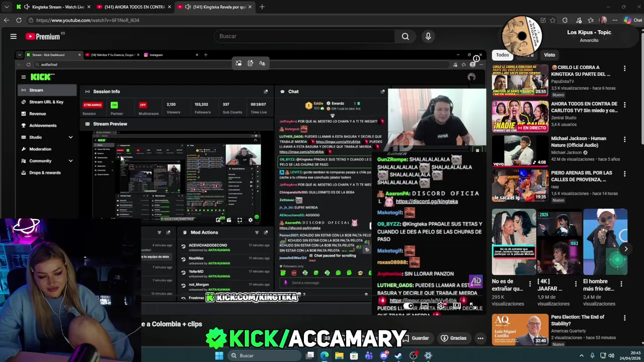This screenshot has height=362, width=644.
Task: Open Steam from the taskbar
Action: [x=398, y=355]
